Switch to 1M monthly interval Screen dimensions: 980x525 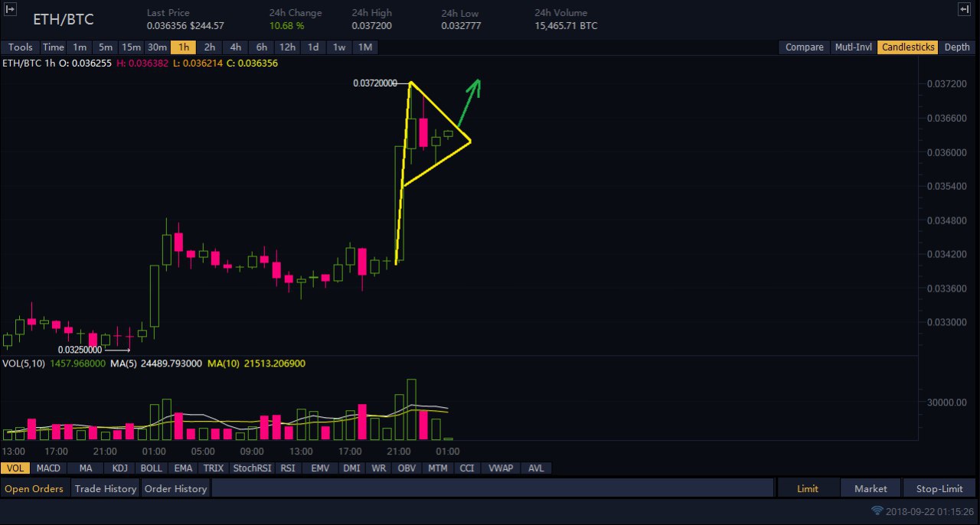click(x=365, y=47)
